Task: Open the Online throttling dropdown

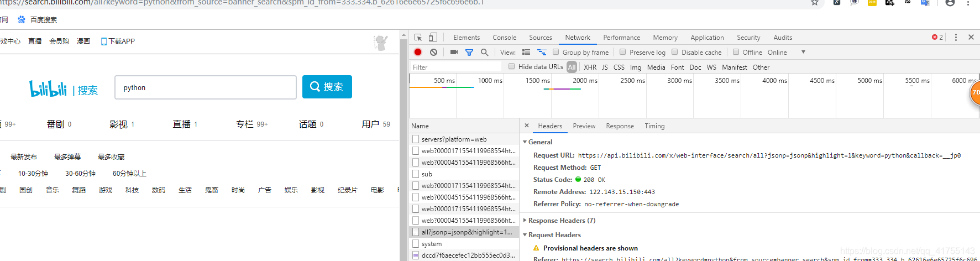Action: [787, 52]
